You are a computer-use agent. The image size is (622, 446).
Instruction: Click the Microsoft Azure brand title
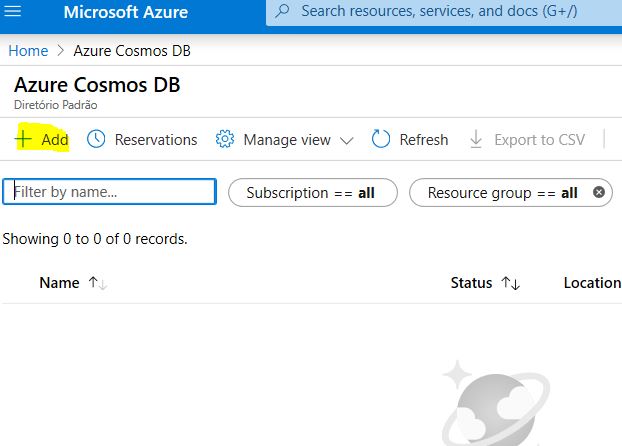pos(126,12)
